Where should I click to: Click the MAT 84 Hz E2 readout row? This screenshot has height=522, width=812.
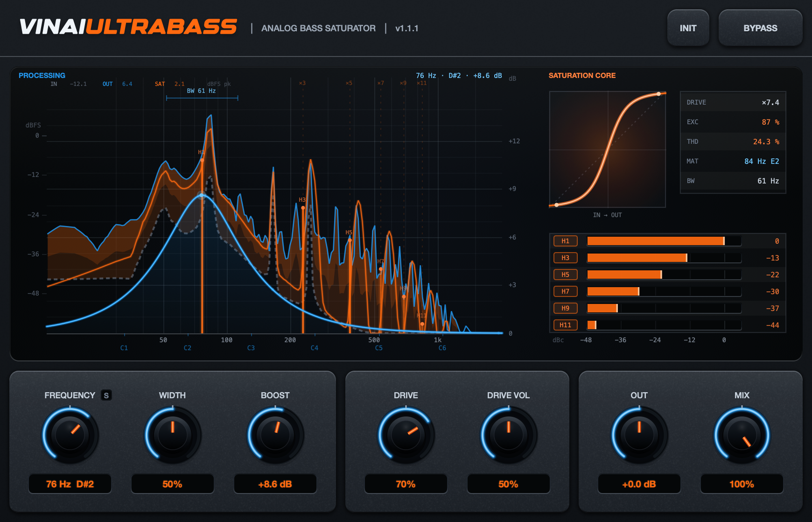733,161
